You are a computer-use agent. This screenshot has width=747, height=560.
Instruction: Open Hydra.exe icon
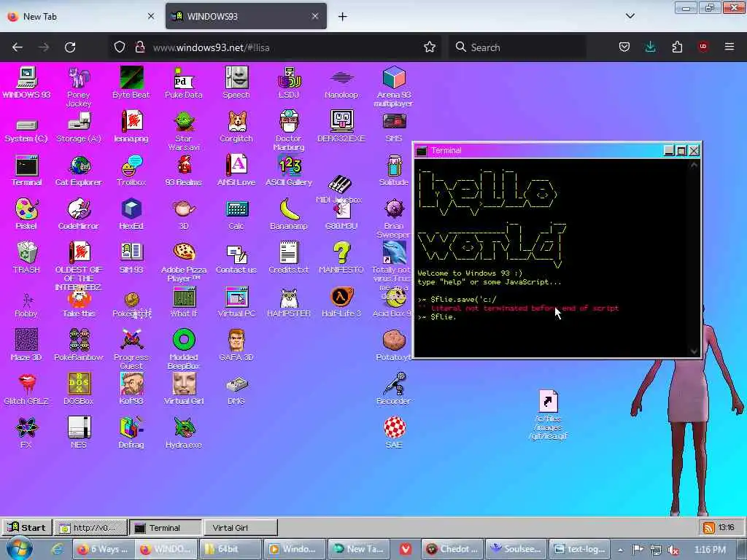pyautogui.click(x=184, y=433)
